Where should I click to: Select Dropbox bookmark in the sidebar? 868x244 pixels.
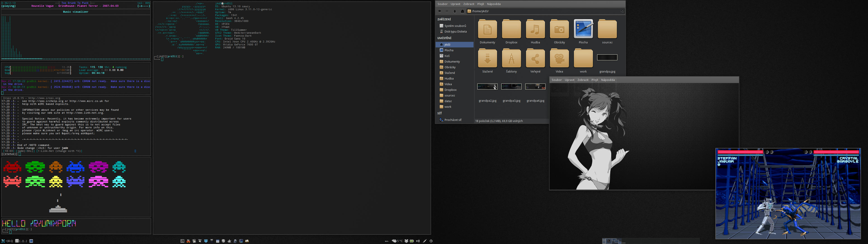[x=455, y=90]
